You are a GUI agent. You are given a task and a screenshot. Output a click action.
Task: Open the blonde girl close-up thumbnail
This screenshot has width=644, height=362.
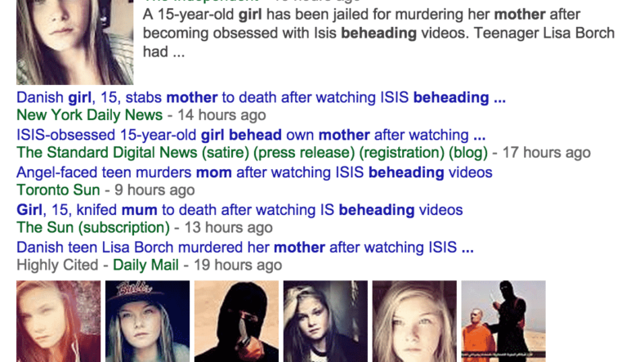(414, 321)
